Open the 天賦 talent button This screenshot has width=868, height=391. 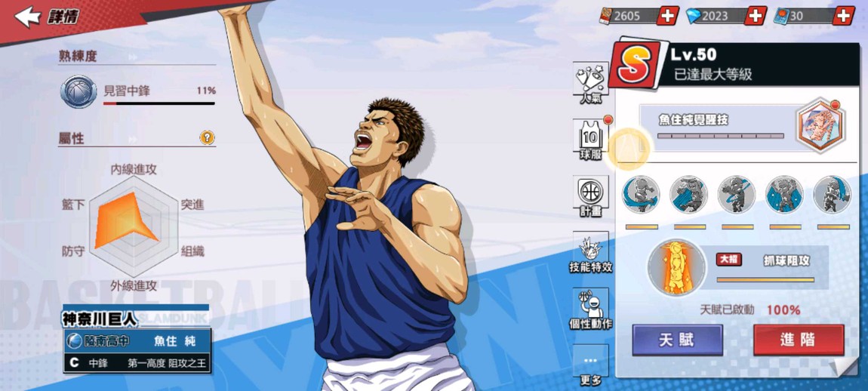(678, 340)
